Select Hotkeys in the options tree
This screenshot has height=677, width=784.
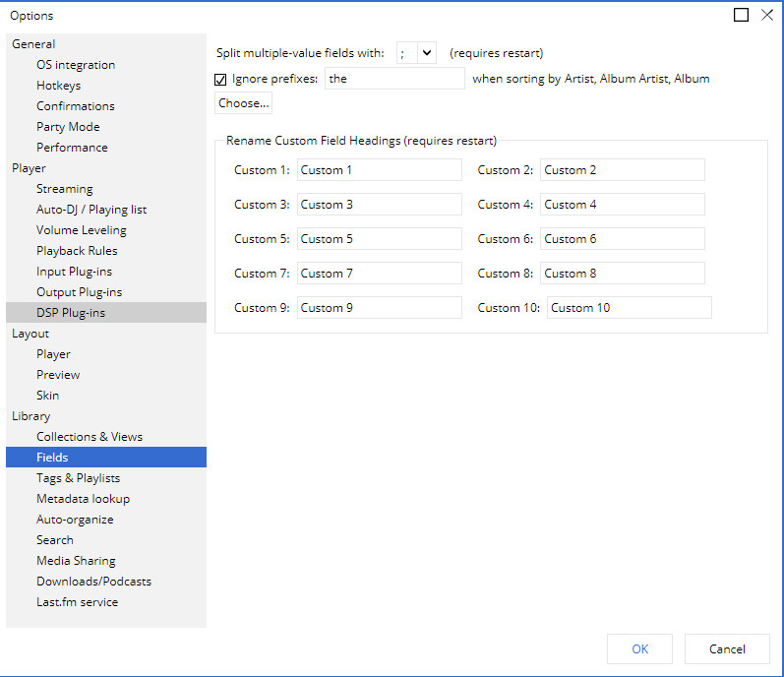[x=58, y=86]
